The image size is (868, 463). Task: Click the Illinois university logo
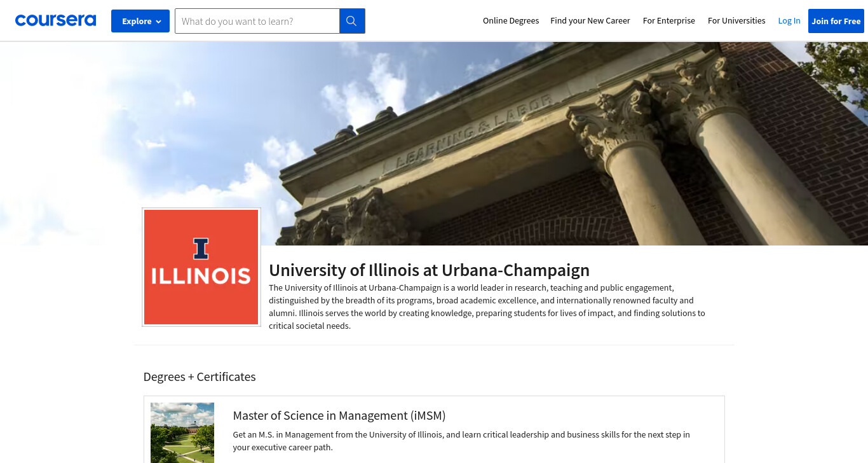click(201, 267)
